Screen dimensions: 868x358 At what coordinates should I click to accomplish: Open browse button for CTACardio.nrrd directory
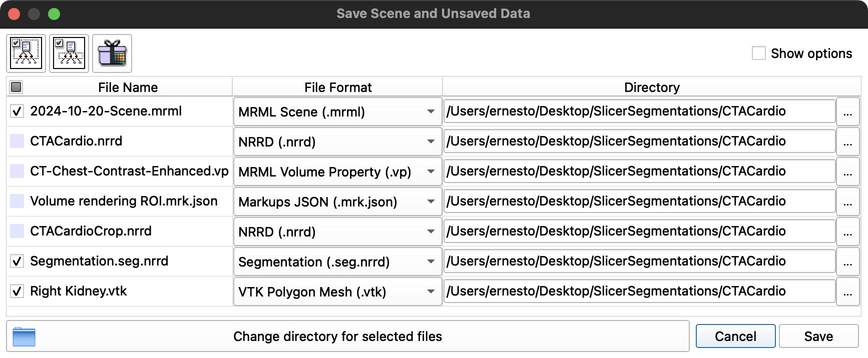847,141
